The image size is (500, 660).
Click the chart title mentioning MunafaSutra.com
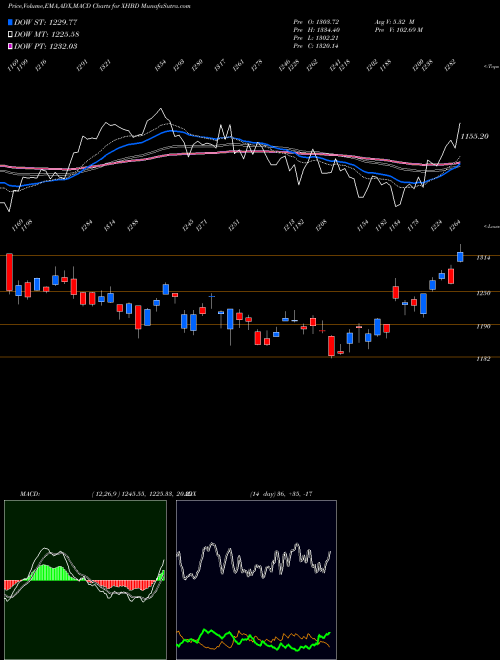click(x=99, y=6)
